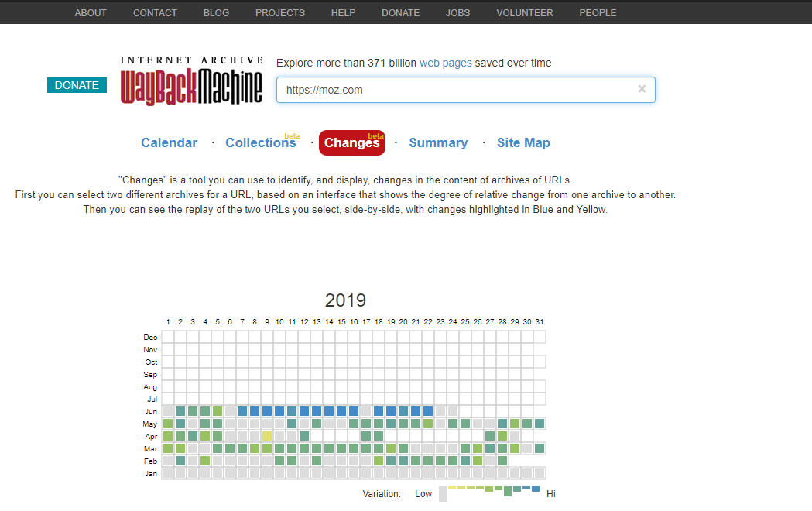Screen dimensions: 812x511
Task: Open the JOBS navigation link
Action: 457,13
